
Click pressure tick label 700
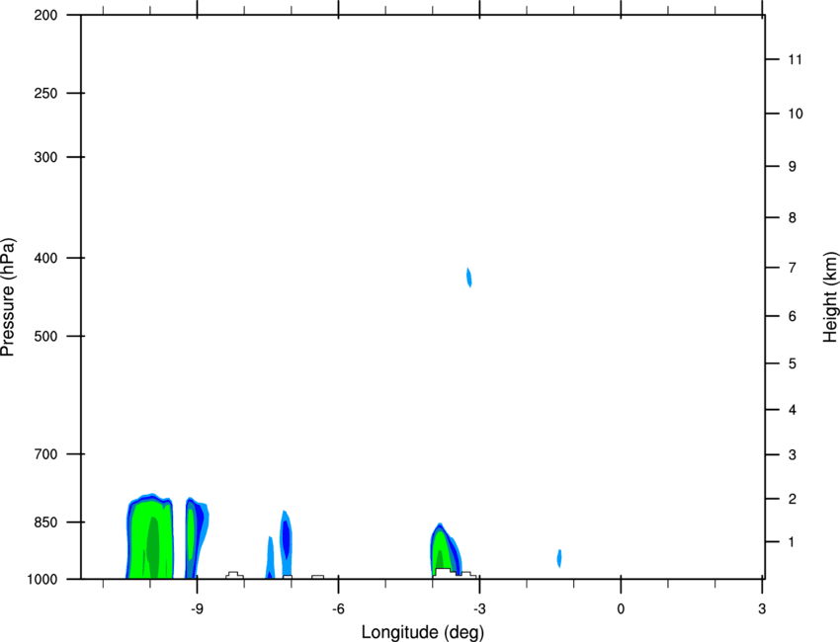(x=45, y=454)
